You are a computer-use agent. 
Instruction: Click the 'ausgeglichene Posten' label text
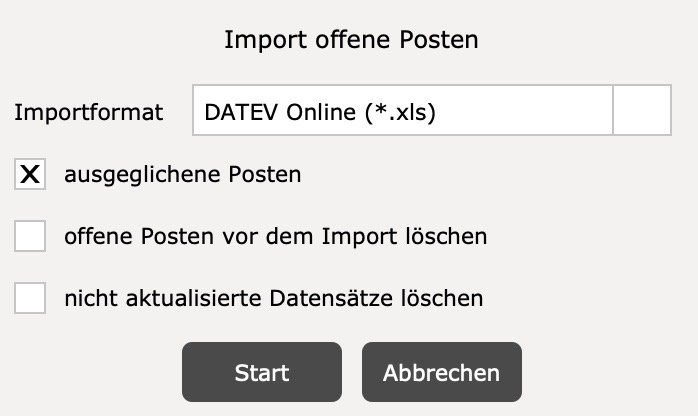coord(183,175)
